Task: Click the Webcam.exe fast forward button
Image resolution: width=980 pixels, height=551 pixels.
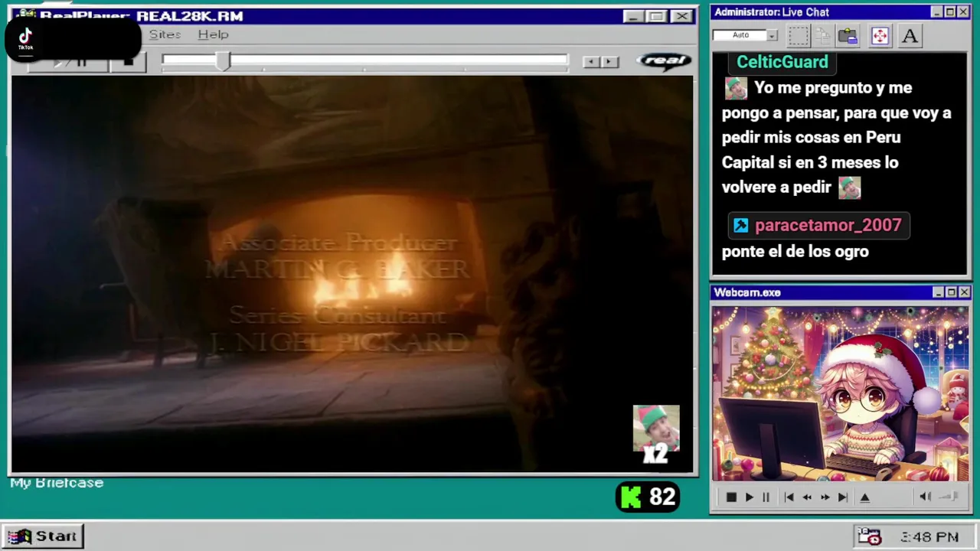Action: coord(825,497)
